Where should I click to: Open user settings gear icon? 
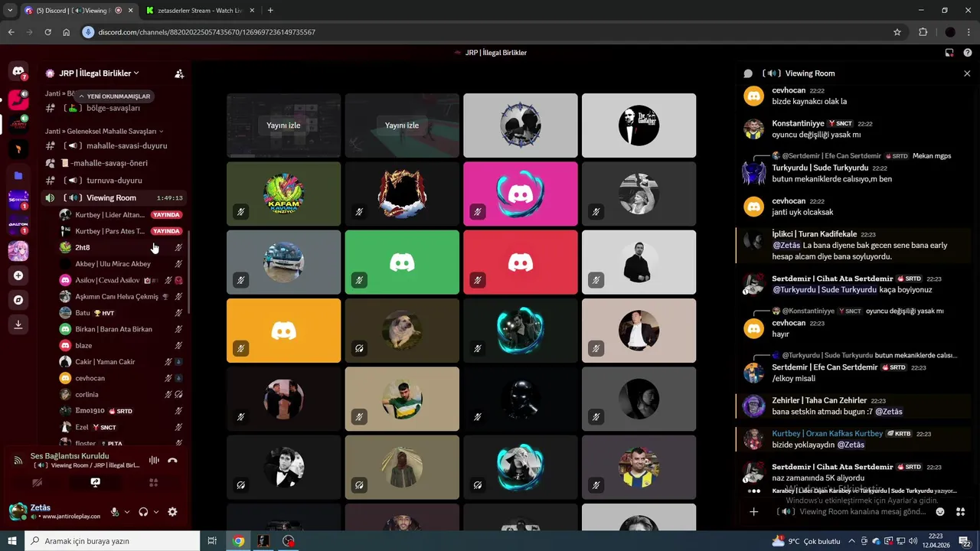172,512
